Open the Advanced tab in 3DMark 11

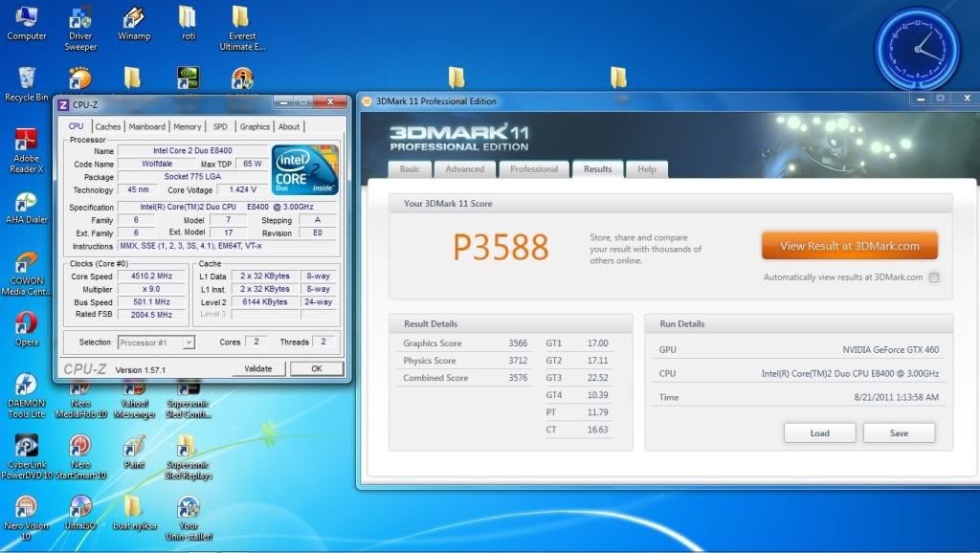point(465,169)
